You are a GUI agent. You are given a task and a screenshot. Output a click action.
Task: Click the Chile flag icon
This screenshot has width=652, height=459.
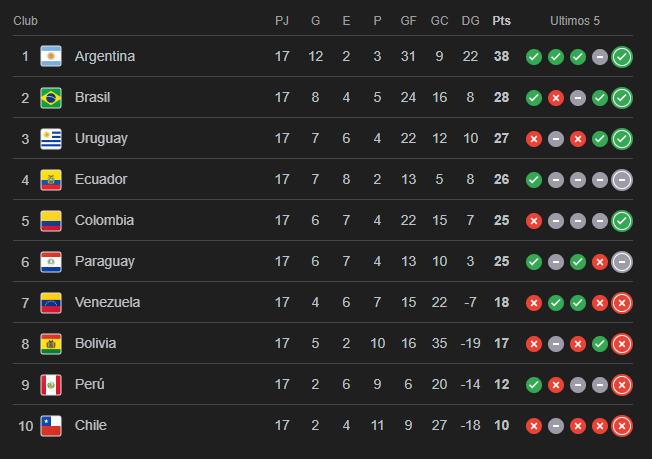click(x=51, y=426)
